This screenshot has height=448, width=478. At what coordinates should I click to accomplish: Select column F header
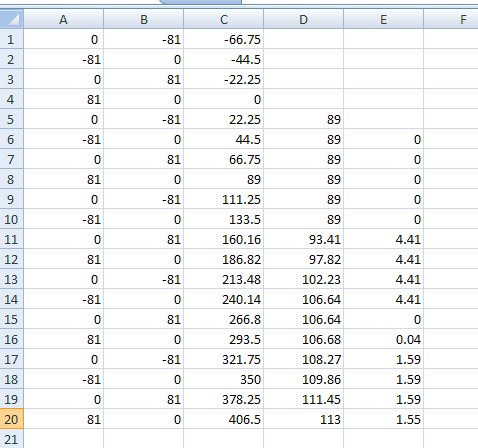click(451, 19)
